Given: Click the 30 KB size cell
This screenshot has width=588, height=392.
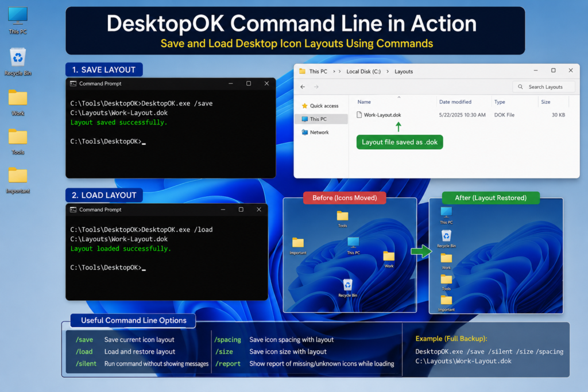Looking at the screenshot, I should 558,115.
